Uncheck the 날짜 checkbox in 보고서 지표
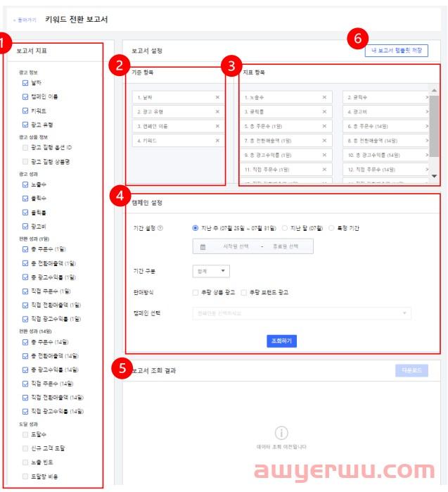 (25, 83)
